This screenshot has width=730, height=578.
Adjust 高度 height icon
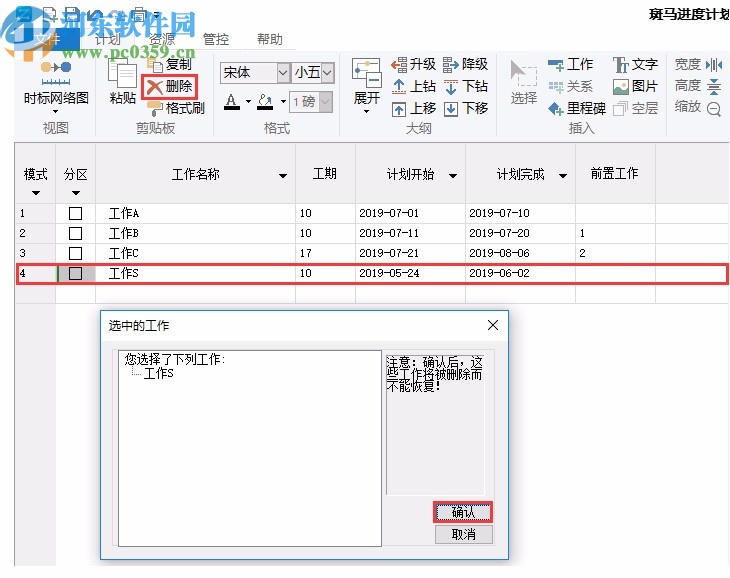coord(714,86)
